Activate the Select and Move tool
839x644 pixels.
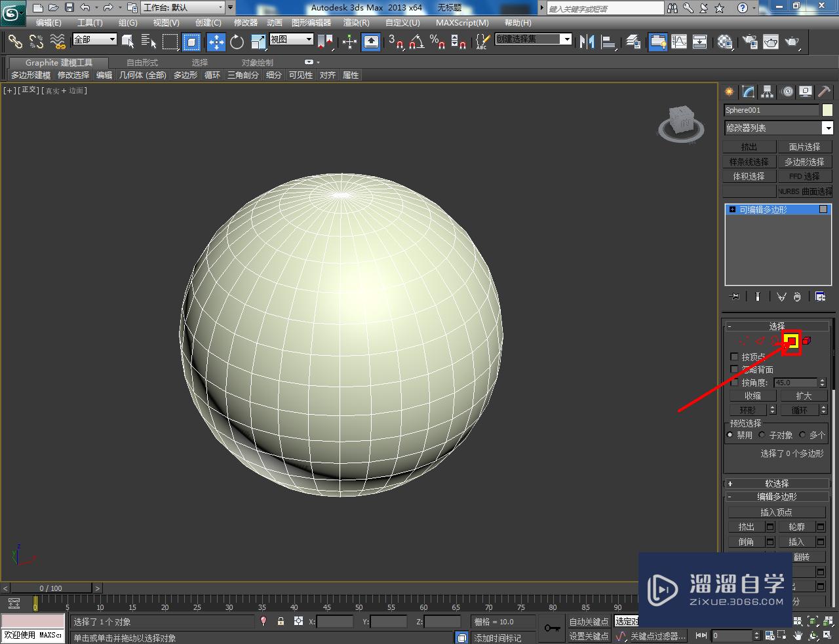point(216,42)
